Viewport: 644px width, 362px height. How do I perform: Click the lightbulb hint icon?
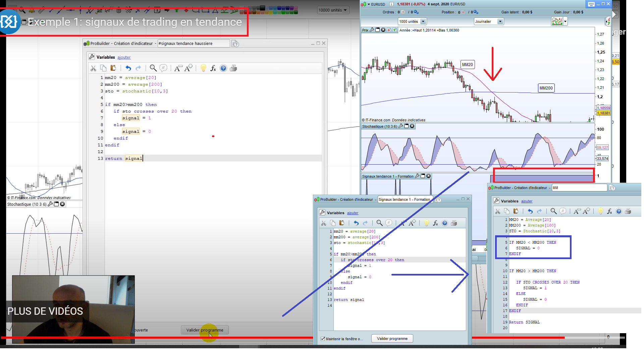pyautogui.click(x=203, y=68)
